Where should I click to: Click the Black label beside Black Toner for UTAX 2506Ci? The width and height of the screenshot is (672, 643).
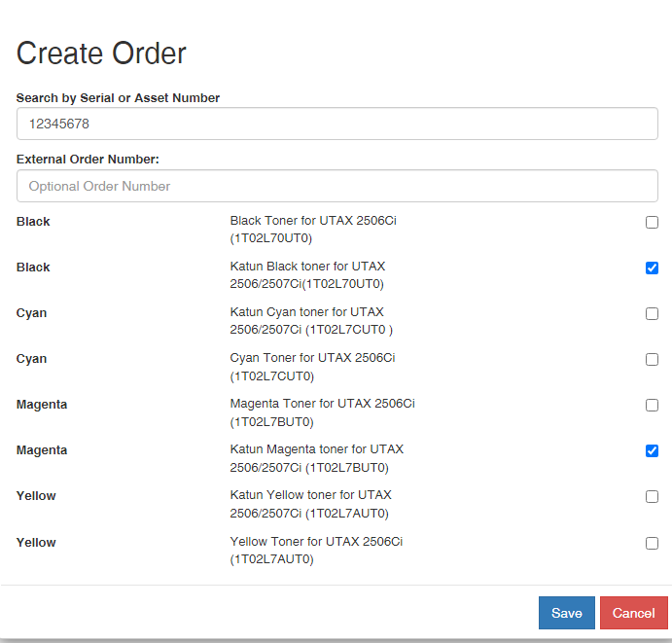33,222
